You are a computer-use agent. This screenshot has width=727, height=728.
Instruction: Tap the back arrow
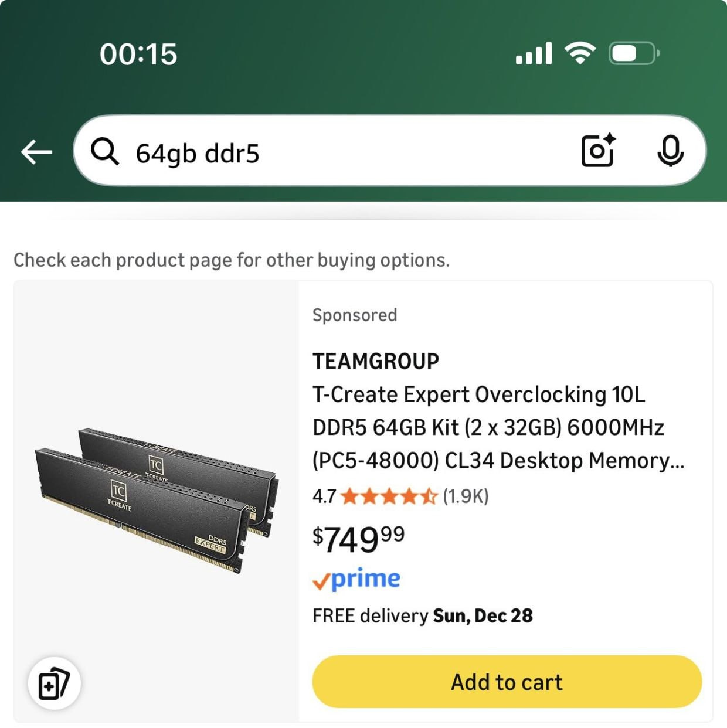click(x=36, y=152)
